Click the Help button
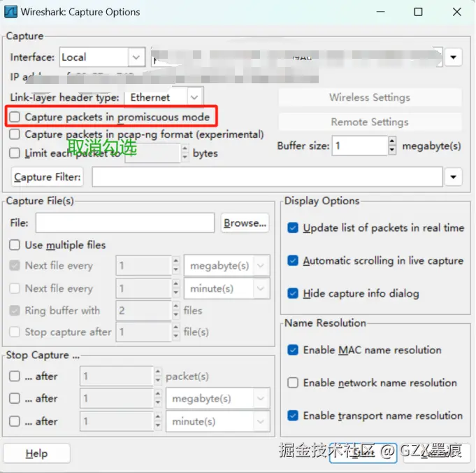This screenshot has height=473, width=476. (x=36, y=453)
